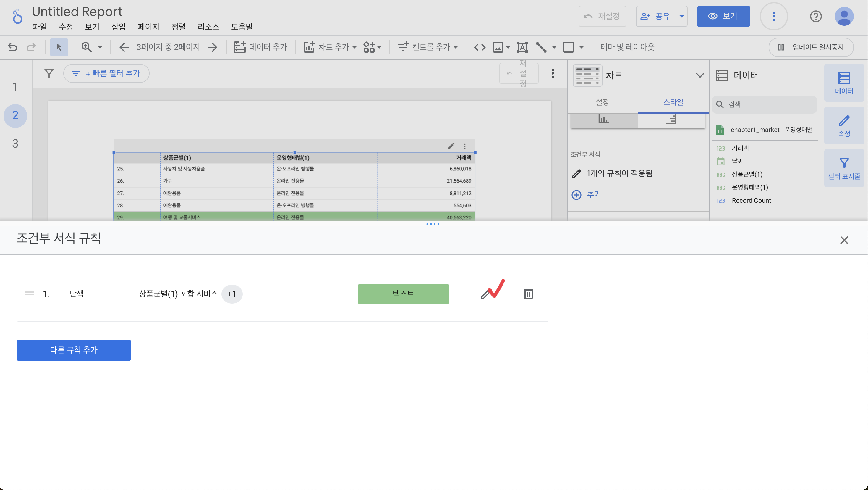This screenshot has height=490, width=868.
Task: Expand the 차트 chart type dropdown
Action: click(699, 75)
